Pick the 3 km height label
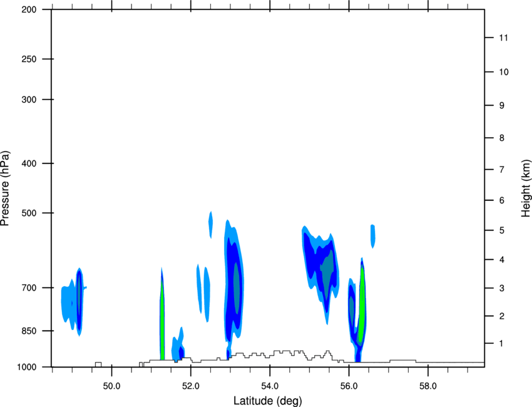 pos(502,288)
